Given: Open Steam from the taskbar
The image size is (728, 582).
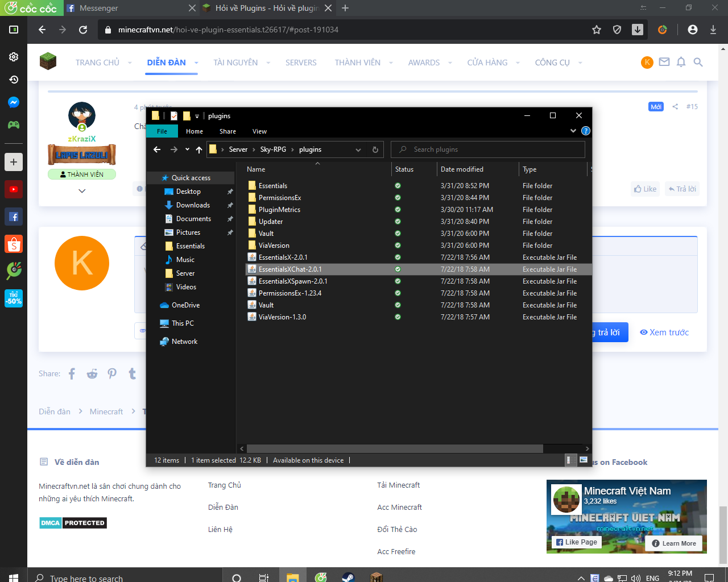Looking at the screenshot, I should pyautogui.click(x=348, y=577).
